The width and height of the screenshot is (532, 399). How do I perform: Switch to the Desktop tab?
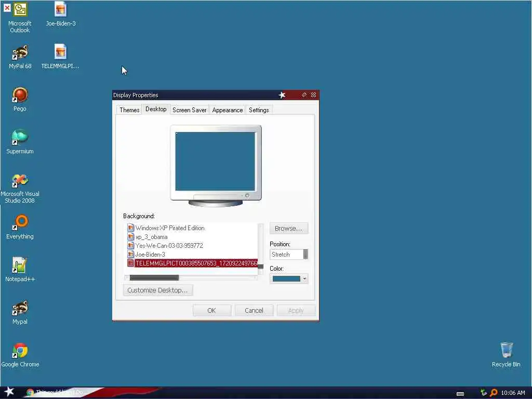156,109
